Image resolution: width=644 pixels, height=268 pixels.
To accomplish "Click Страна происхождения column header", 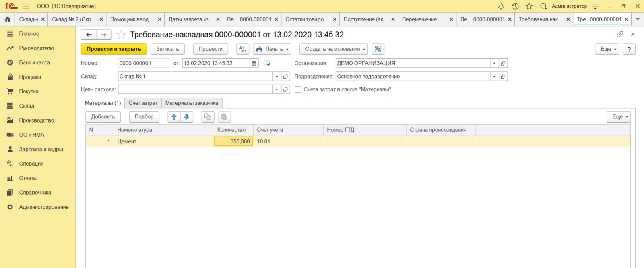I will click(441, 130).
